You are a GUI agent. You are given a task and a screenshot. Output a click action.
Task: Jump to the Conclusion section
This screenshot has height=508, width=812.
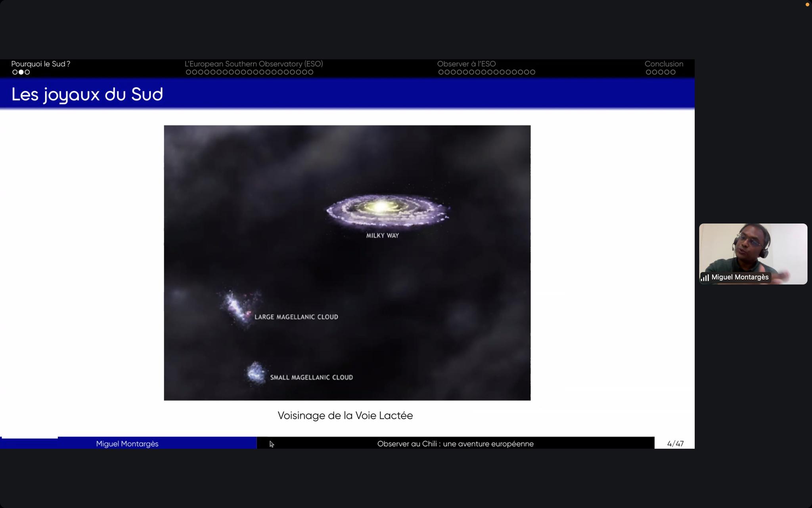point(664,64)
